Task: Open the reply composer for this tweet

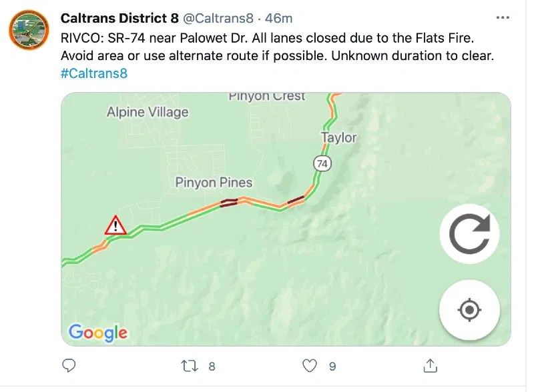Action: (69, 365)
